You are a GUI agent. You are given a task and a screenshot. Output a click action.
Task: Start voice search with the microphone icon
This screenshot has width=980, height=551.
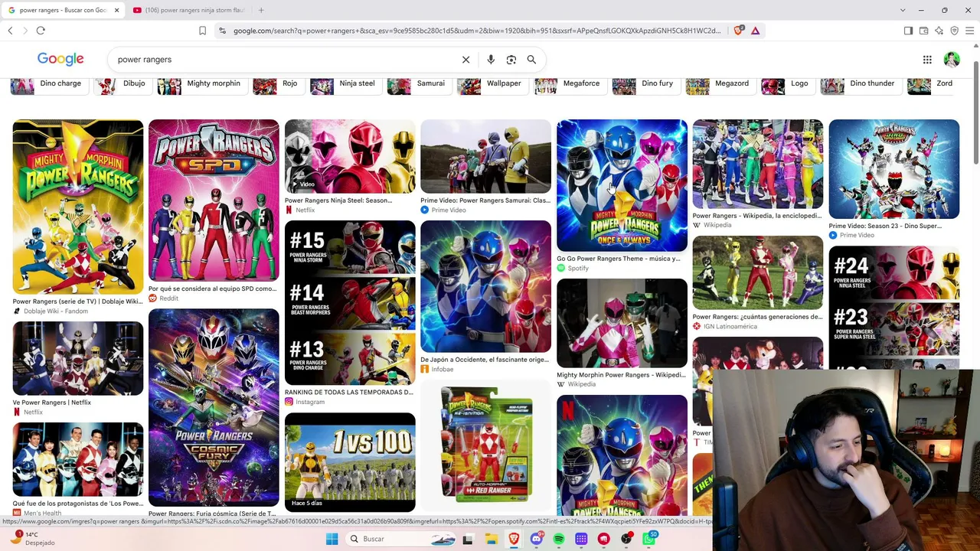(x=491, y=60)
